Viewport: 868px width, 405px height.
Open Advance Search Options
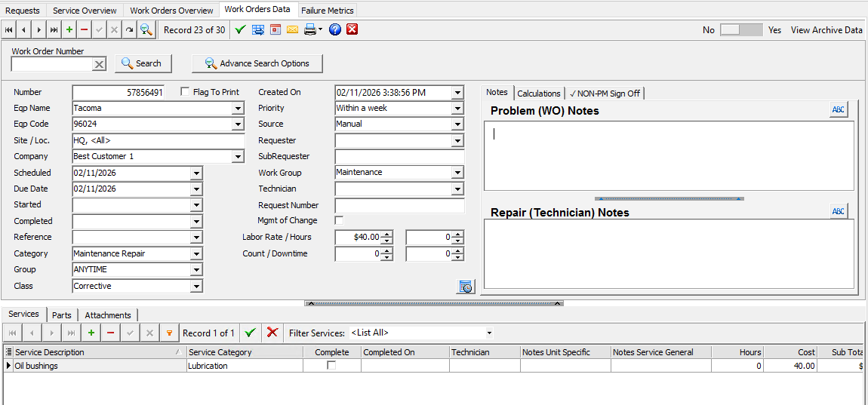point(257,63)
